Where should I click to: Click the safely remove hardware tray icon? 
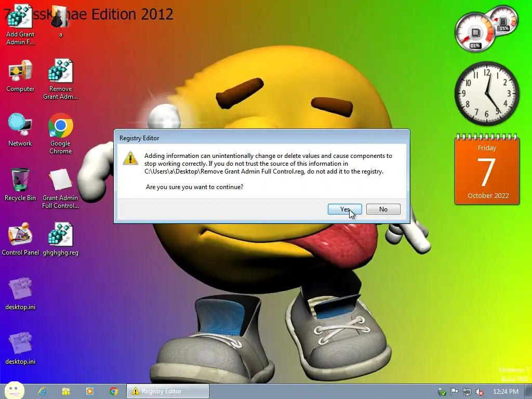pyautogui.click(x=442, y=392)
